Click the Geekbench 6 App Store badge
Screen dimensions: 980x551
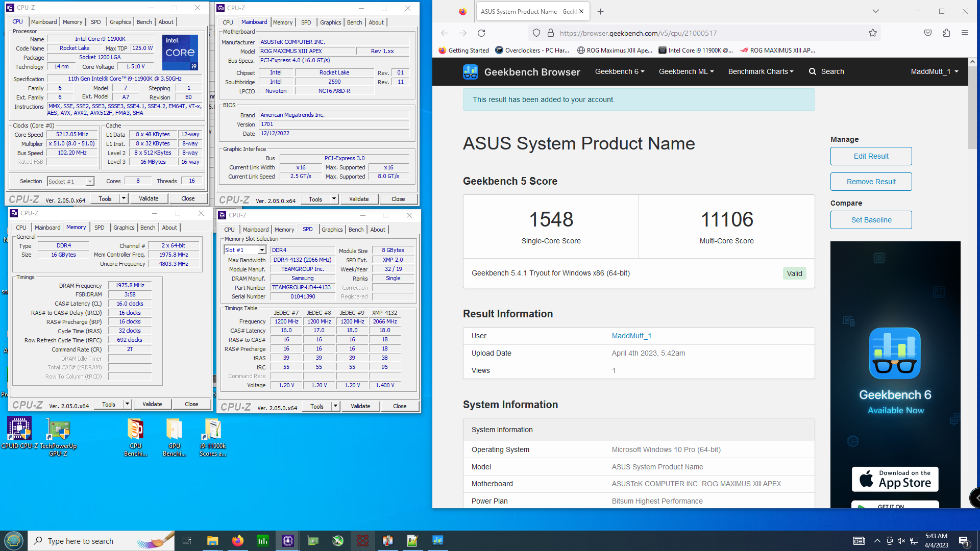tap(895, 479)
